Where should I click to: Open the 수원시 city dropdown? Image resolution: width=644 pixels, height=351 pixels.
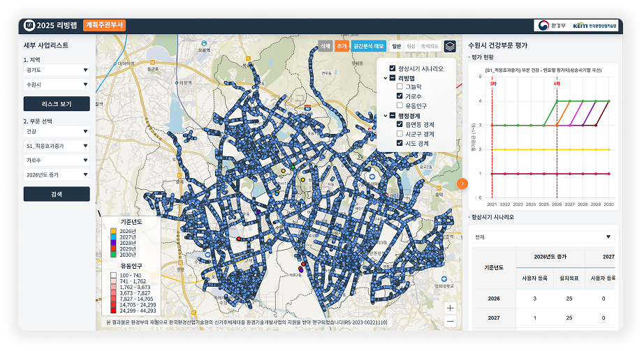click(x=57, y=84)
